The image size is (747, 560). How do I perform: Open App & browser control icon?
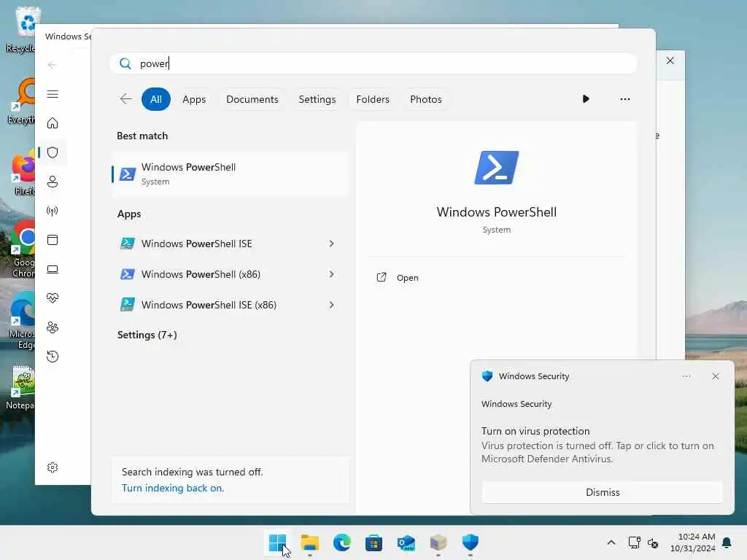point(53,240)
